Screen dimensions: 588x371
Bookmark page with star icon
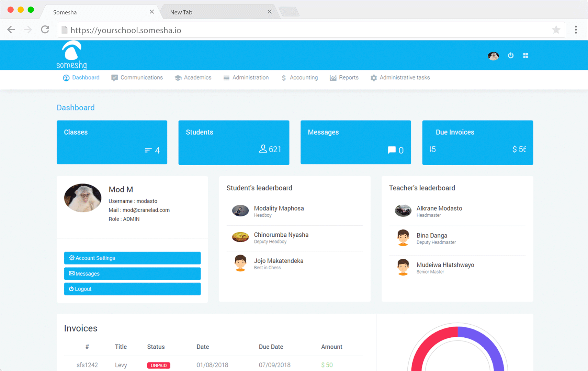tap(556, 30)
